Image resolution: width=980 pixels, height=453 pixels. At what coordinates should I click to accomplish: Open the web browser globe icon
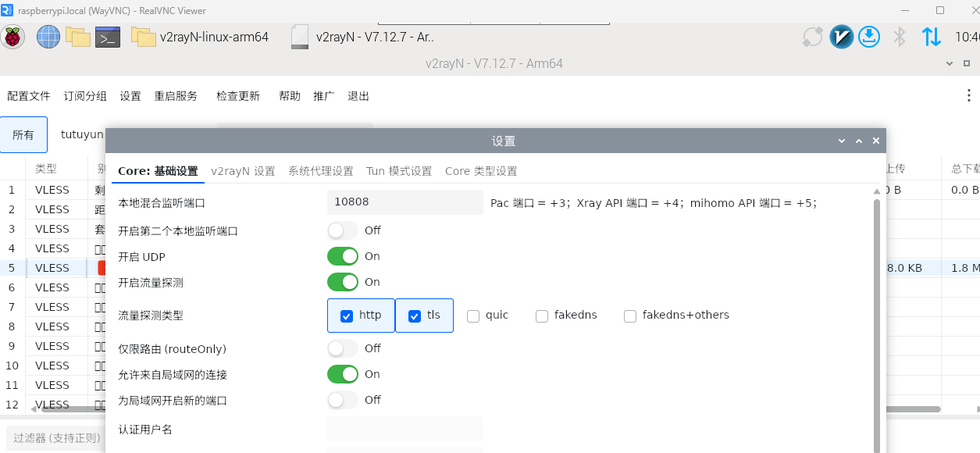click(x=48, y=36)
